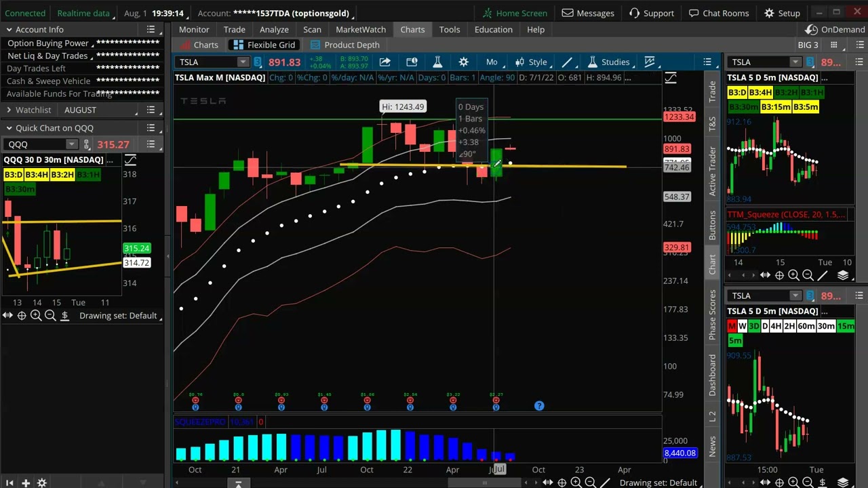Click crosshair icon under QQQ quick chart
This screenshot has width=868, height=488.
click(22, 315)
